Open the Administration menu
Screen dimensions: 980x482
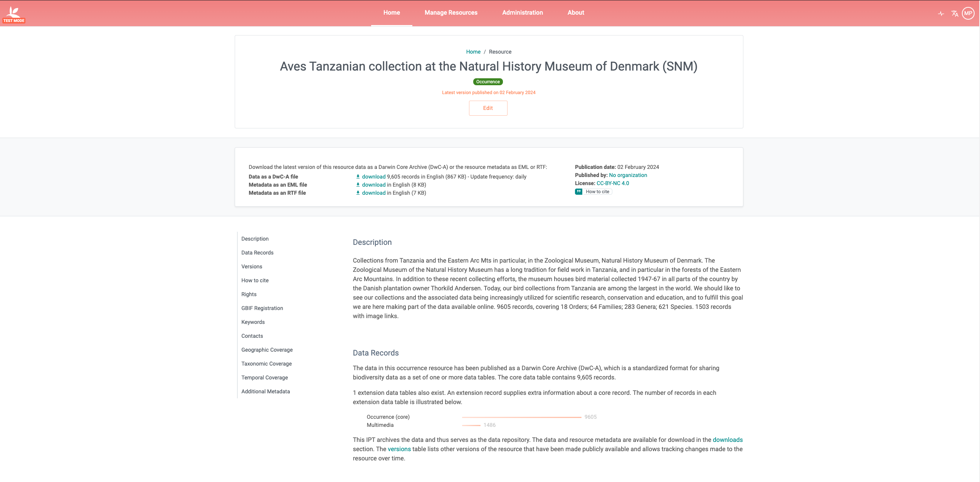(522, 12)
